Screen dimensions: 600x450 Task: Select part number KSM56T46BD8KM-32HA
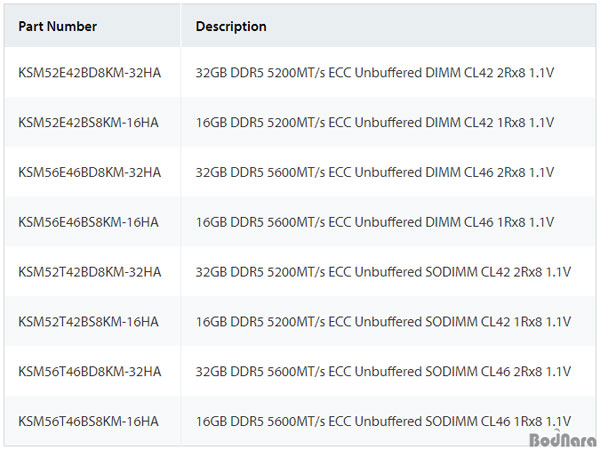[90, 371]
